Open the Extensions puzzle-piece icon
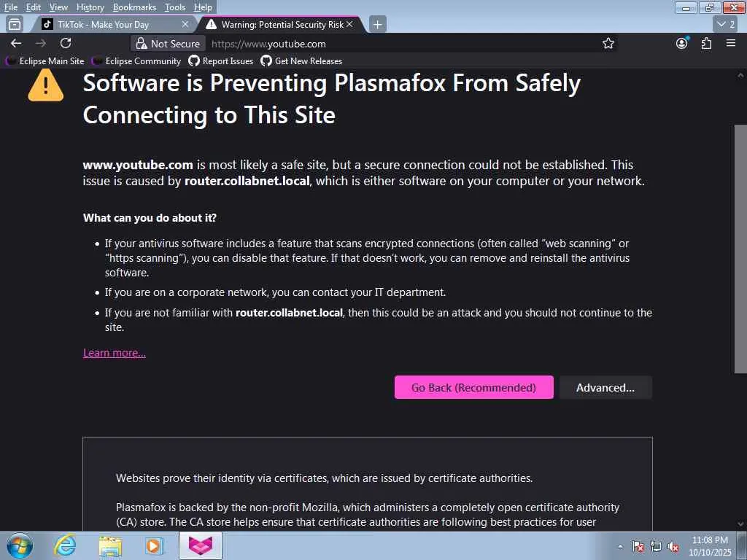The image size is (747, 560). pos(706,43)
